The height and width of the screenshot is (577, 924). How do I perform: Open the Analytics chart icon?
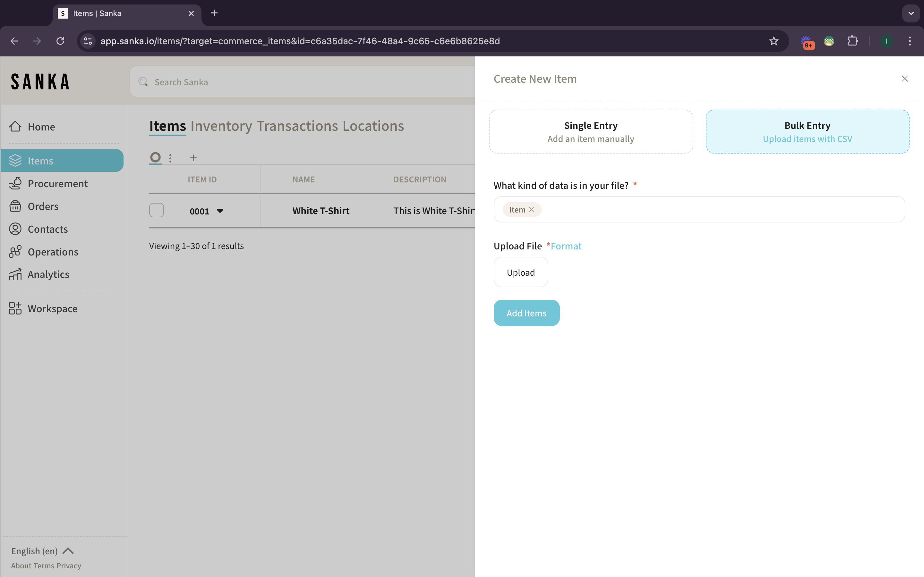(15, 274)
